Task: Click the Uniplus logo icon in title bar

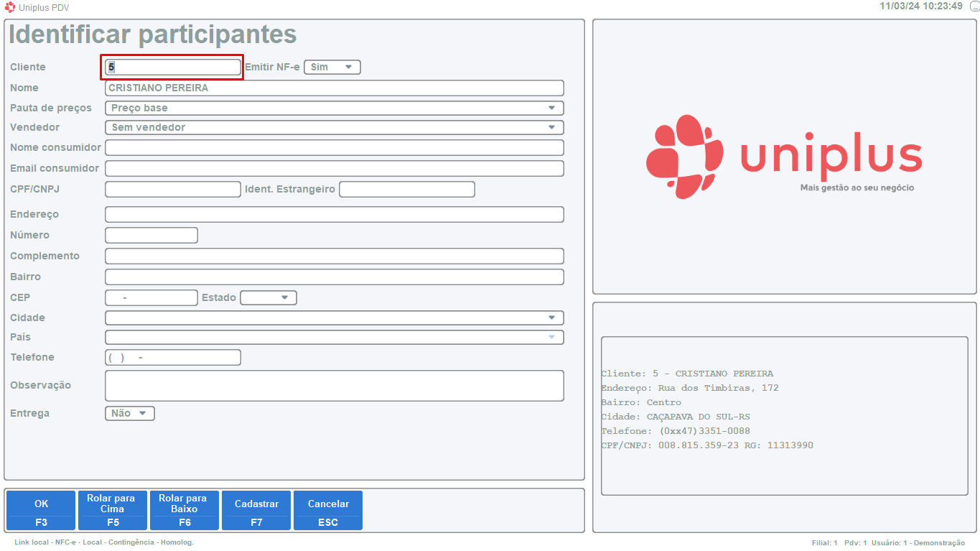Action: [x=10, y=7]
